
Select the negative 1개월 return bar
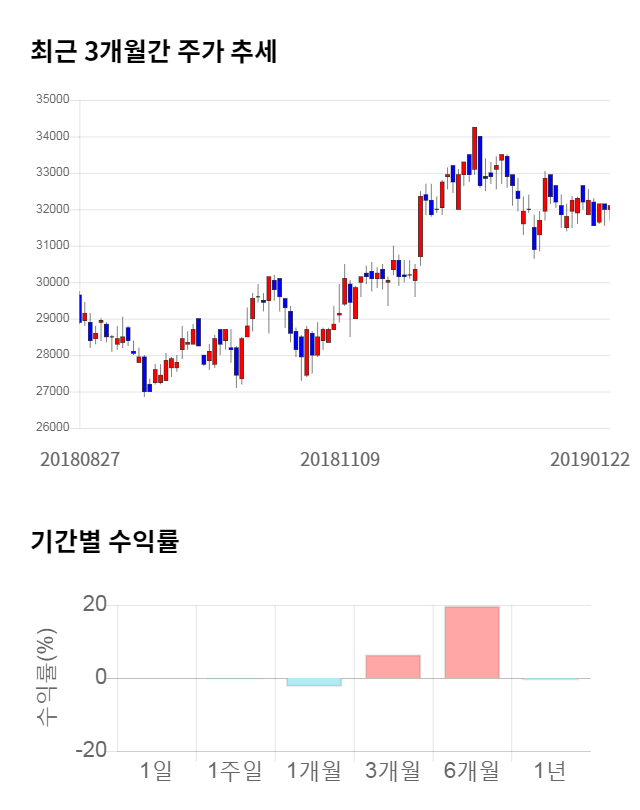(314, 682)
